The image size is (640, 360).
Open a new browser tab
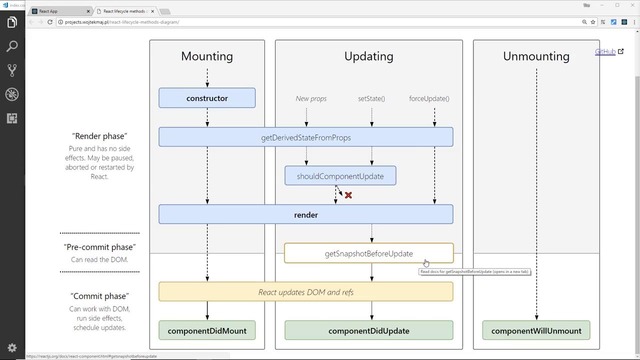[165, 11]
